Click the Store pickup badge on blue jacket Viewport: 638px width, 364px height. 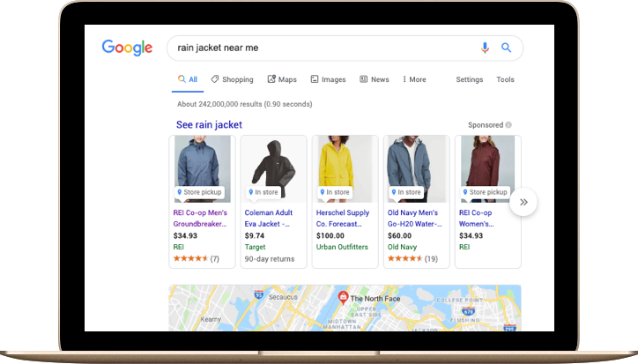[199, 192]
